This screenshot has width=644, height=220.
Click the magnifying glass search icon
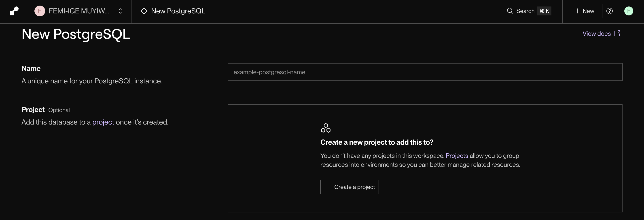click(510, 11)
